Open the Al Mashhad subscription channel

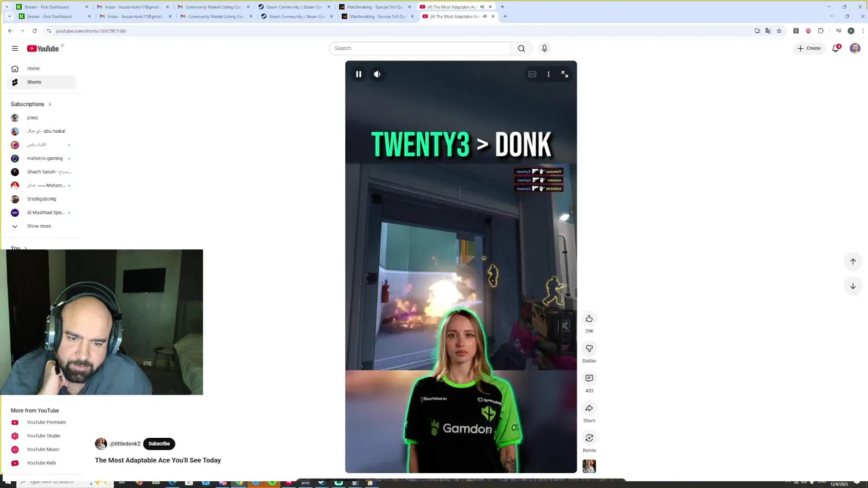41,213
